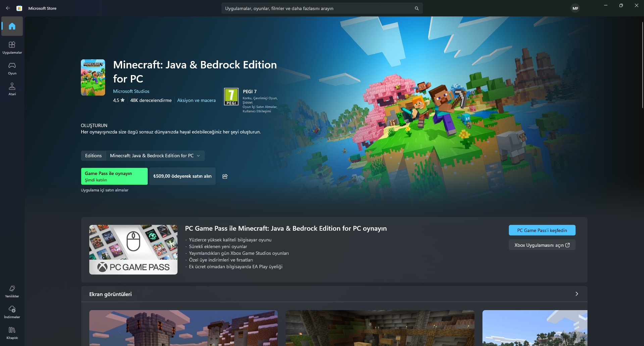Screen dimensions: 644x346
Task: Open Atari (Arcade) section
Action: (12, 89)
